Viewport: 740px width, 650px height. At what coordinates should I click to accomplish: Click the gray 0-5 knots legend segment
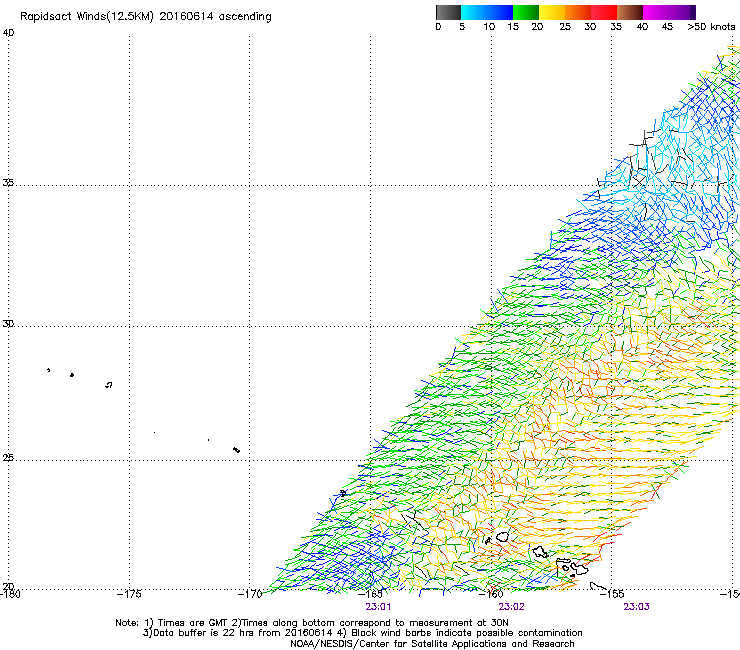(x=448, y=12)
